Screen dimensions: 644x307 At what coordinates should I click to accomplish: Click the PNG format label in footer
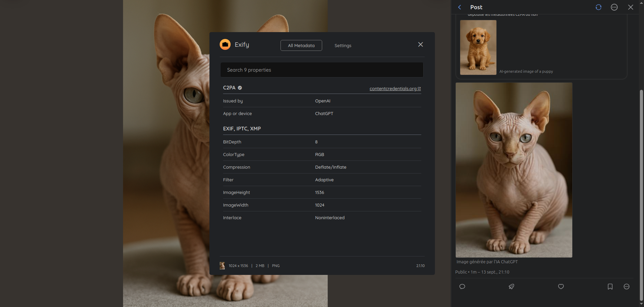pos(276,266)
